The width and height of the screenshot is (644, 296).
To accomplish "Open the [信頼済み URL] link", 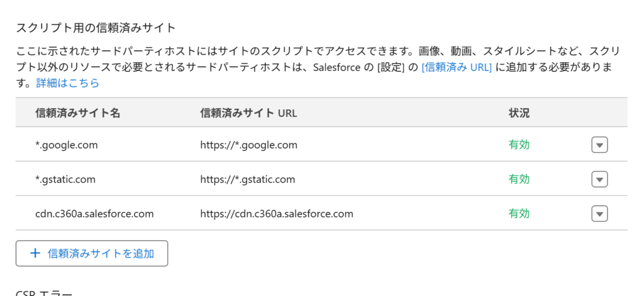I will point(457,67).
